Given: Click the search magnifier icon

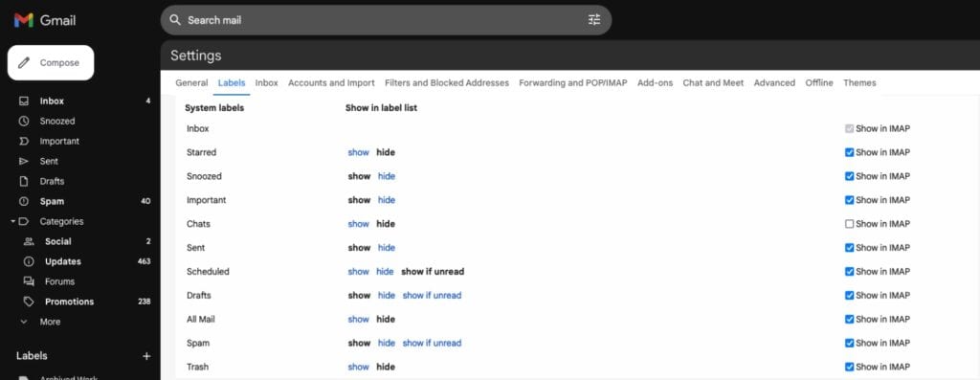Looking at the screenshot, I should click(x=176, y=20).
